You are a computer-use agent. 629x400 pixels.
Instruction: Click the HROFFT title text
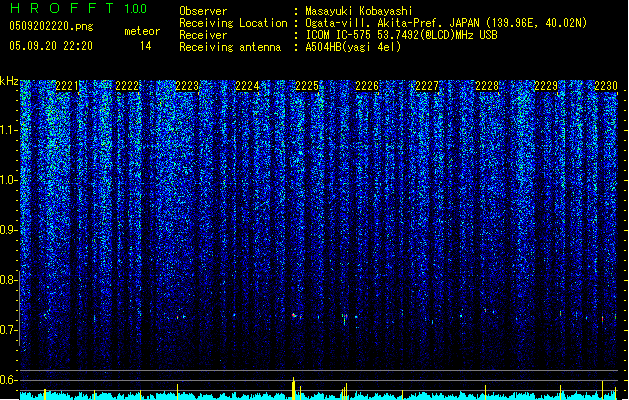pos(62,8)
